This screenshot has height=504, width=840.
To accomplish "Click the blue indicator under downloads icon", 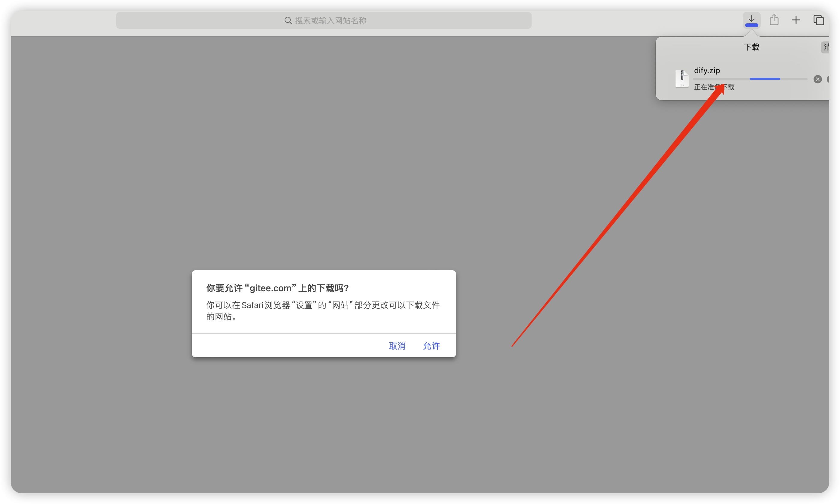I will click(751, 25).
